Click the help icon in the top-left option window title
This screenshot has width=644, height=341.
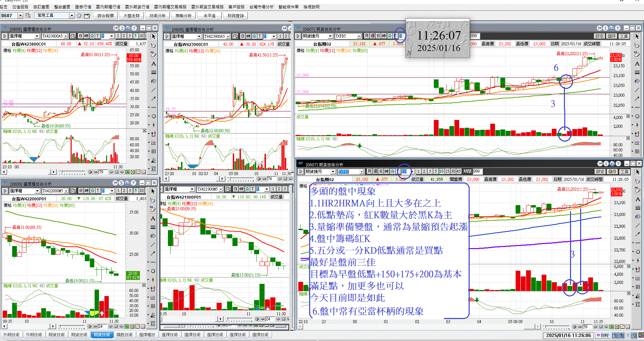(134, 28)
